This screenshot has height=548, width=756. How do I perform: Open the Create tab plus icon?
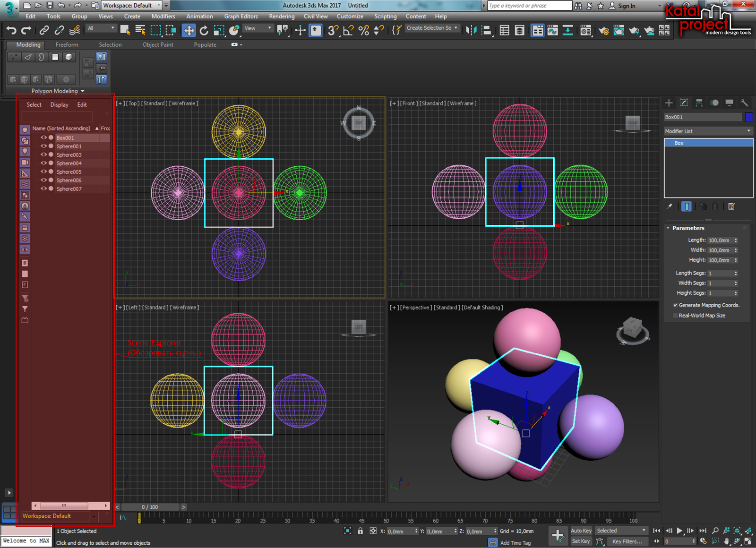(x=669, y=103)
